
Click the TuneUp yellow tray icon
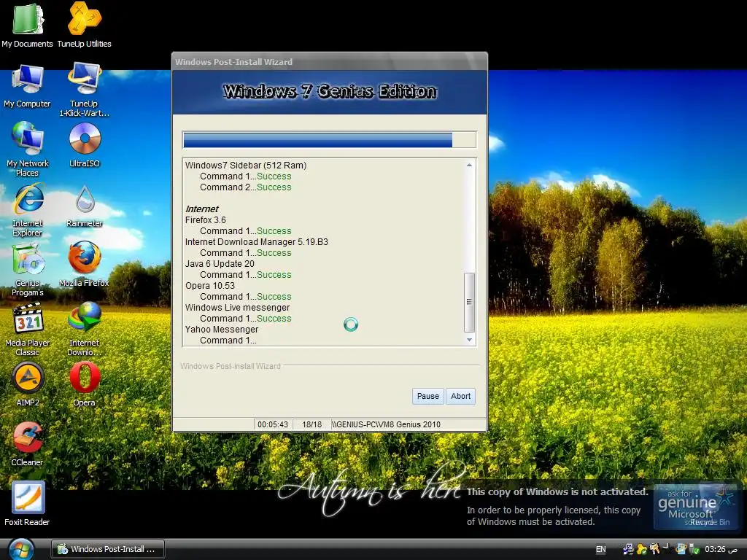tap(642, 550)
